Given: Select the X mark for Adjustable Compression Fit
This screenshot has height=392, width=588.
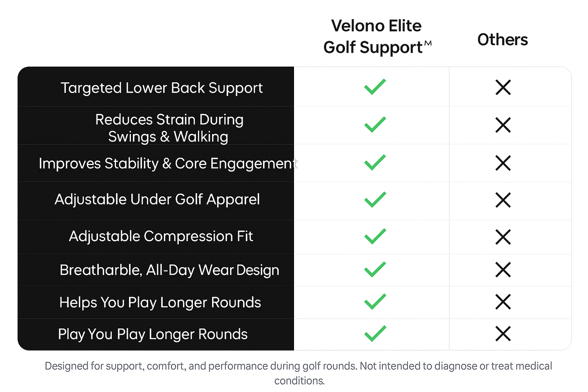Looking at the screenshot, I should point(503,237).
